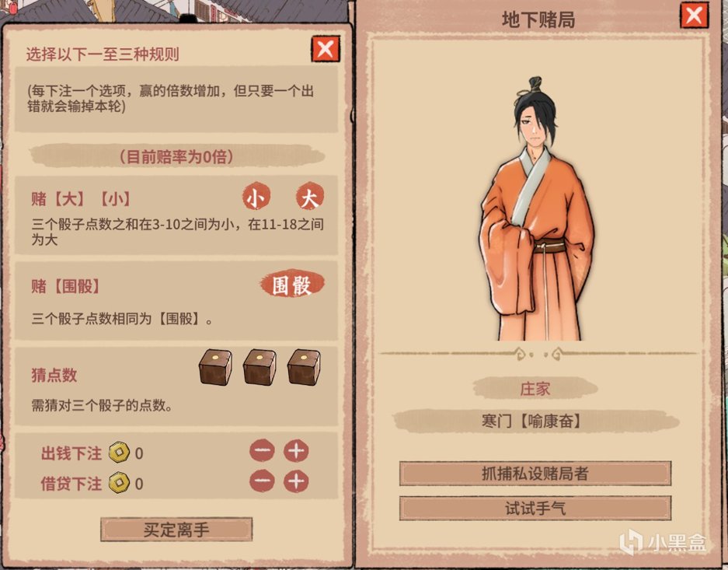Click the banker name 寒门【喻康奋】
728x570 pixels.
click(532, 421)
